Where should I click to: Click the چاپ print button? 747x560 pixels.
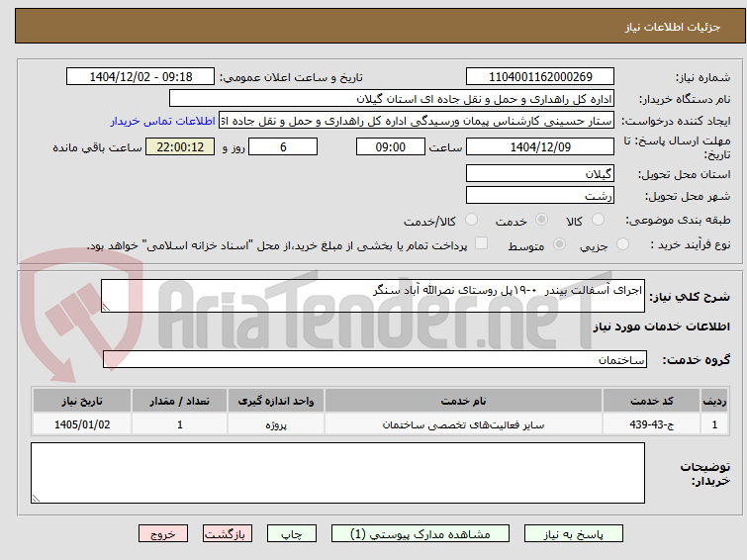[x=292, y=534]
